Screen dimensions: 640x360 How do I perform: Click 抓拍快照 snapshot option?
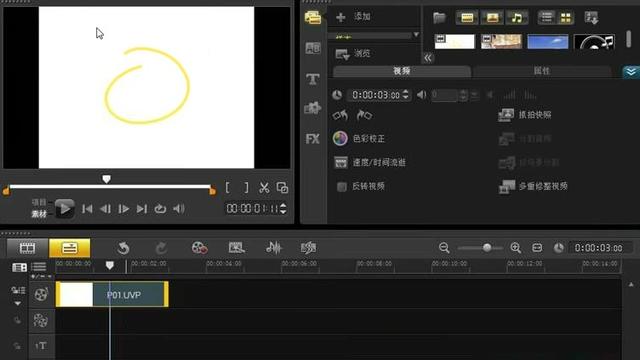(525, 115)
